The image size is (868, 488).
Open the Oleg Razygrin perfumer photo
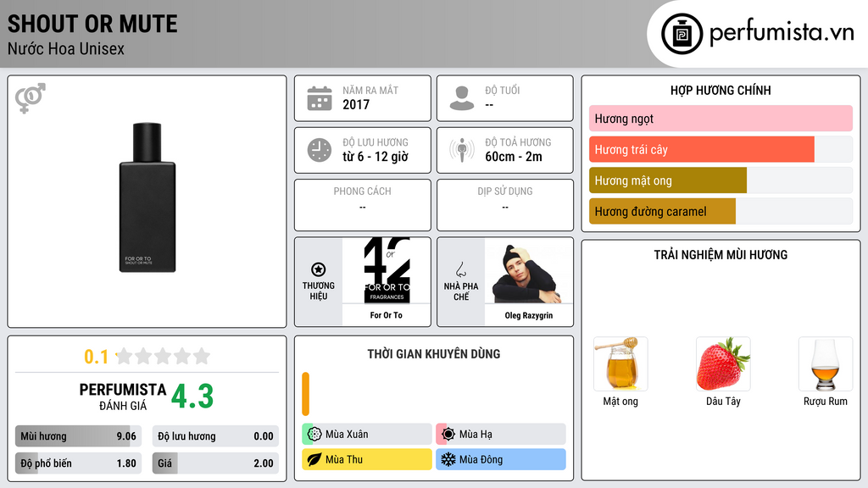pos(529,270)
